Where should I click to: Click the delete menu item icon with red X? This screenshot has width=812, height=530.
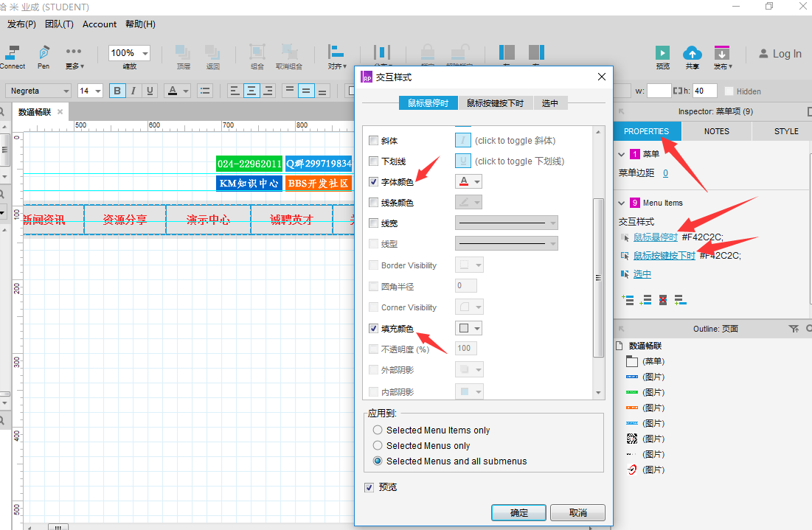(x=663, y=300)
